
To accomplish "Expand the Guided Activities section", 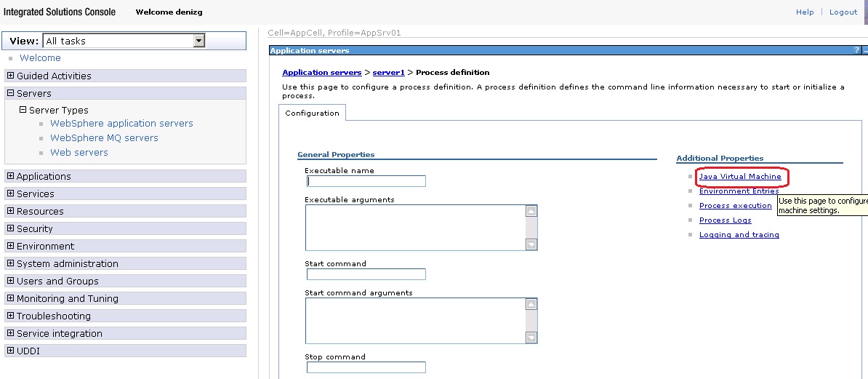I will click(10, 76).
